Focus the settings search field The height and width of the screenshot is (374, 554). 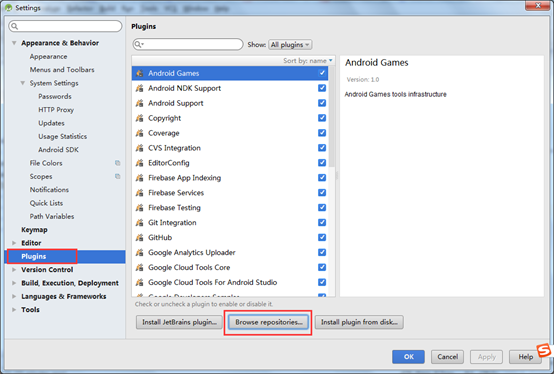pos(65,26)
